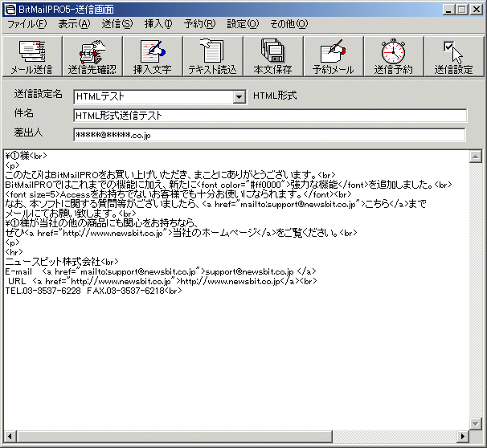Open the 送信(S) menu
Screen dimensions: 487x448
coord(117,24)
